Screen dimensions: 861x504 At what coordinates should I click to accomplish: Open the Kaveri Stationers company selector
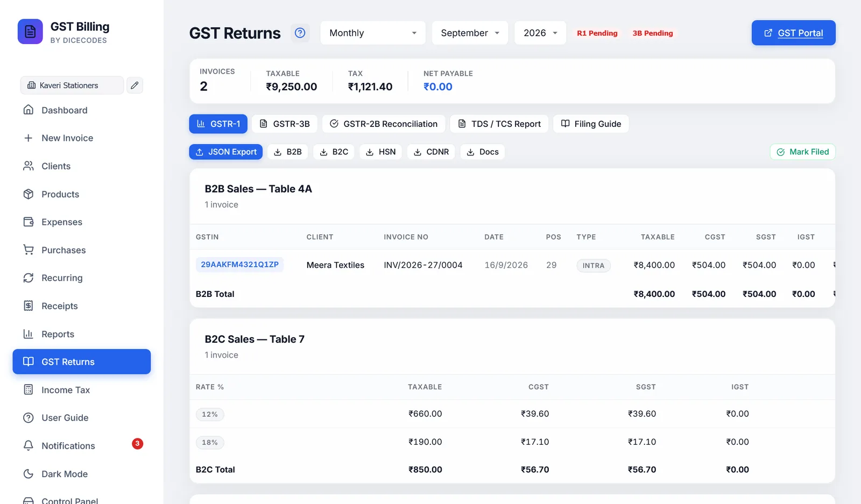(72, 85)
